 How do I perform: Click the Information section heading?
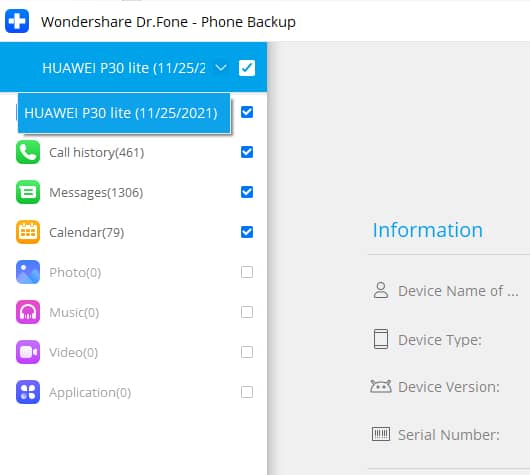pos(428,230)
